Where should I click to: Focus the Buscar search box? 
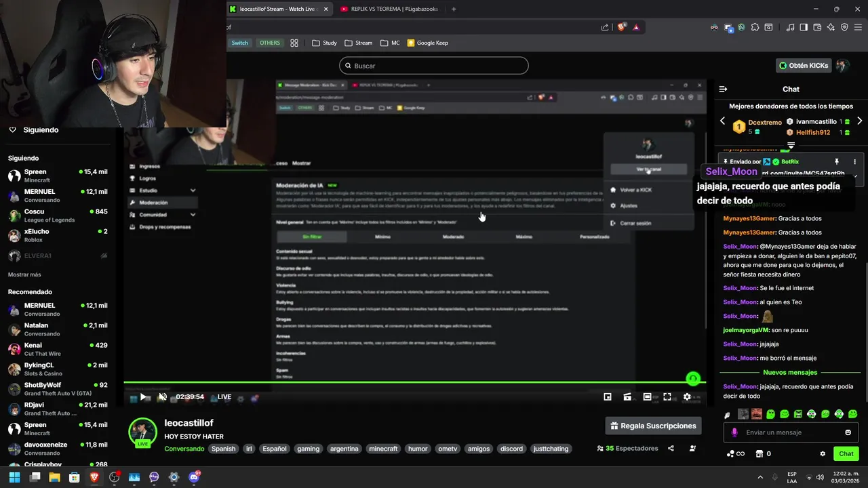pos(434,66)
